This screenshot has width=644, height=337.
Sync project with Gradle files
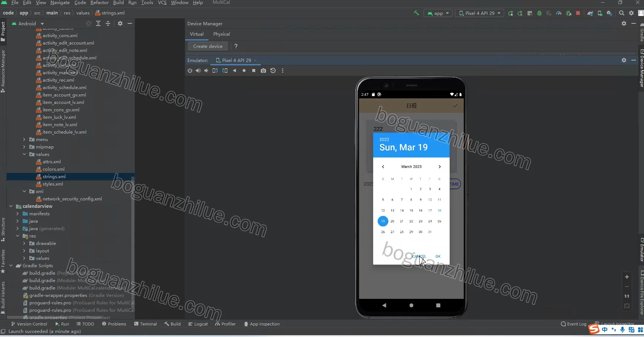pyautogui.click(x=590, y=13)
